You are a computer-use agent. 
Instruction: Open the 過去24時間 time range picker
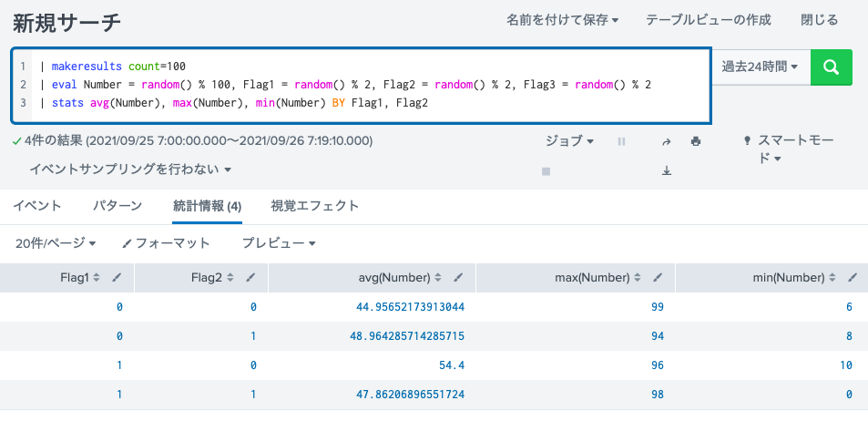coord(760,67)
